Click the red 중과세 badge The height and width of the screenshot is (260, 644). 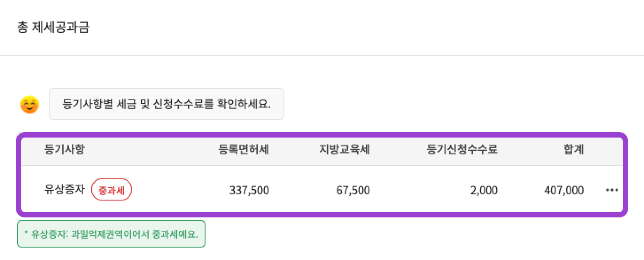[112, 190]
